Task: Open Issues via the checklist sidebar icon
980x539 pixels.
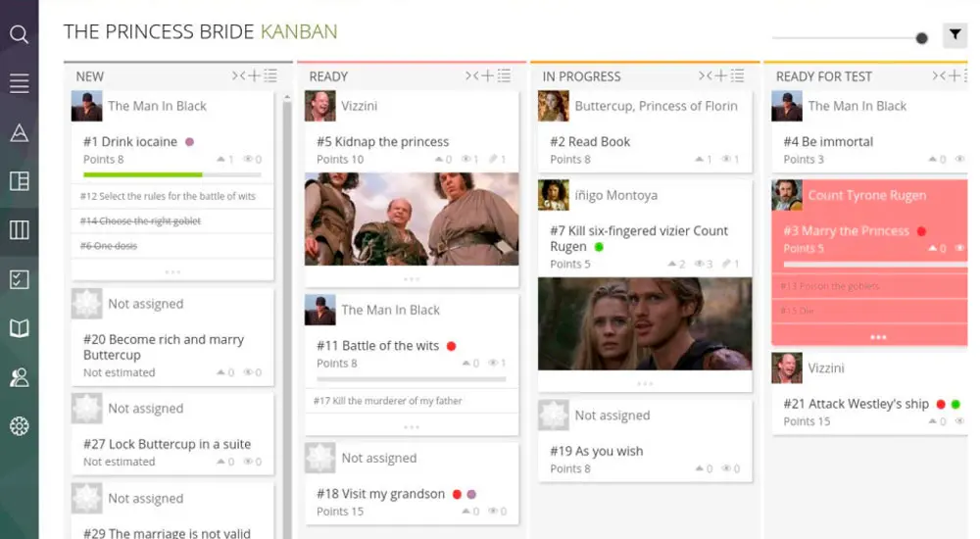Action: (x=19, y=279)
